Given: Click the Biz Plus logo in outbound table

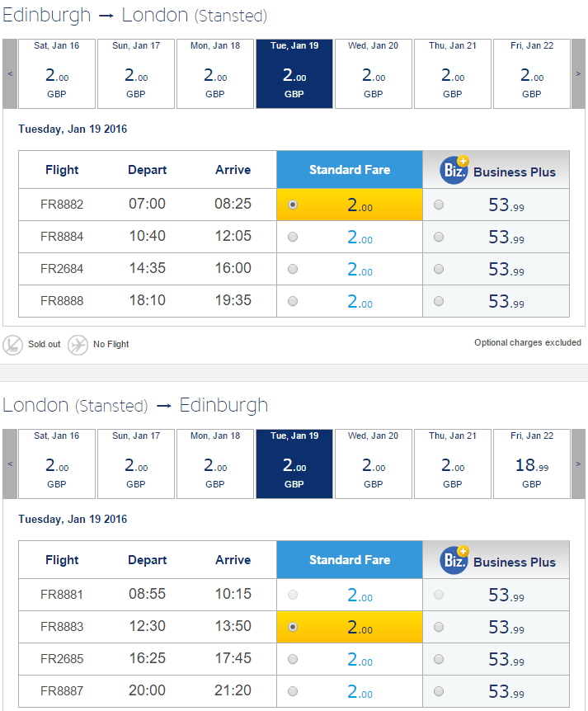Looking at the screenshot, I should [x=454, y=170].
